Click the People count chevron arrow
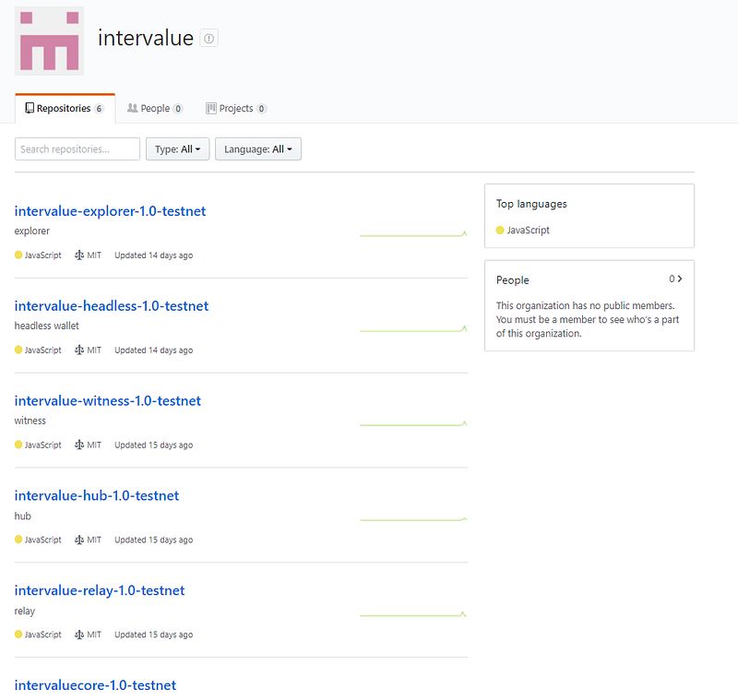Viewport: 738px width, 700px height. 680,279
